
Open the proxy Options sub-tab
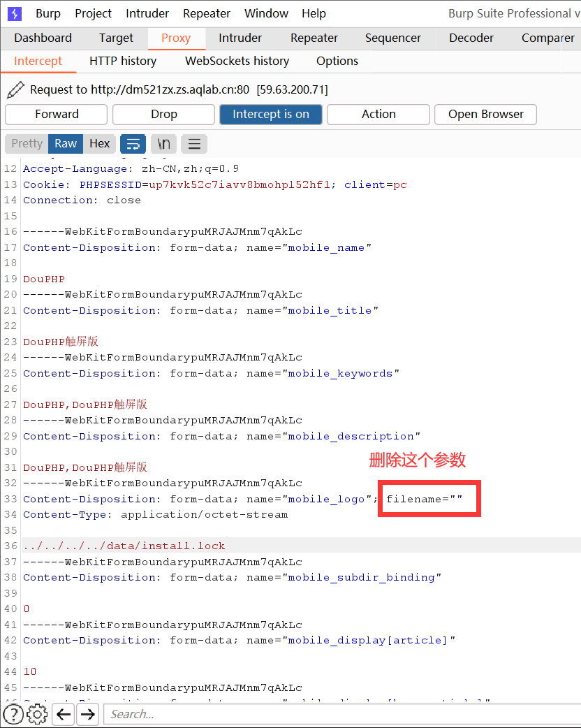(337, 61)
